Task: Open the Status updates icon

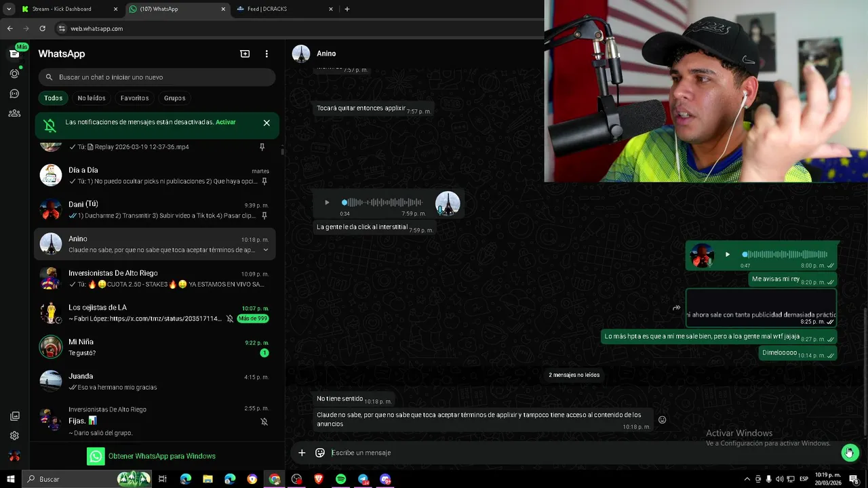Action: tap(14, 73)
